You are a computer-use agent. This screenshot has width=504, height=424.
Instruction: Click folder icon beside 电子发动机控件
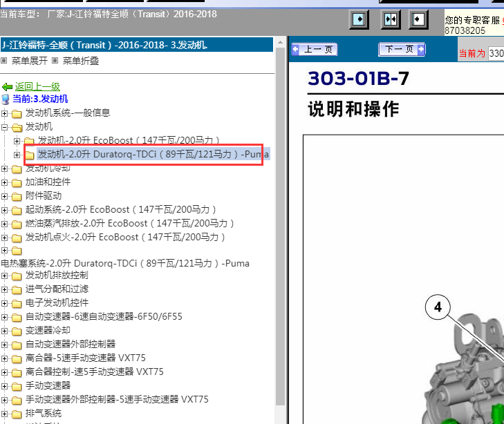coord(17,304)
